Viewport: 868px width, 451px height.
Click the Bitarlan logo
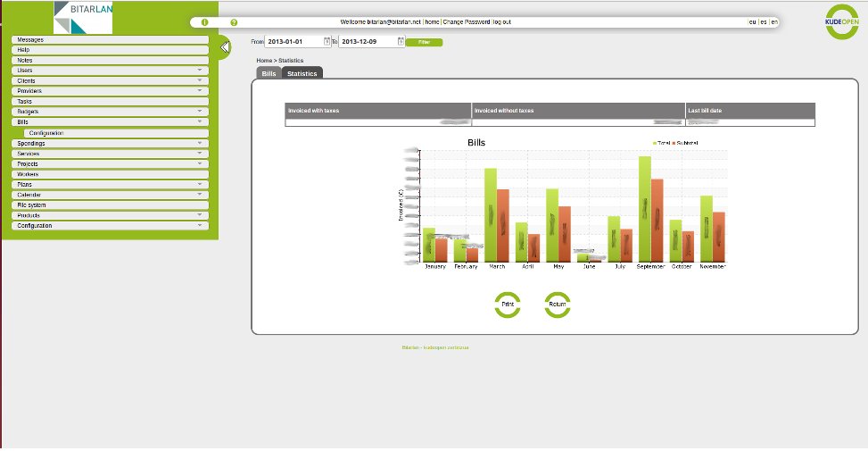(83, 17)
